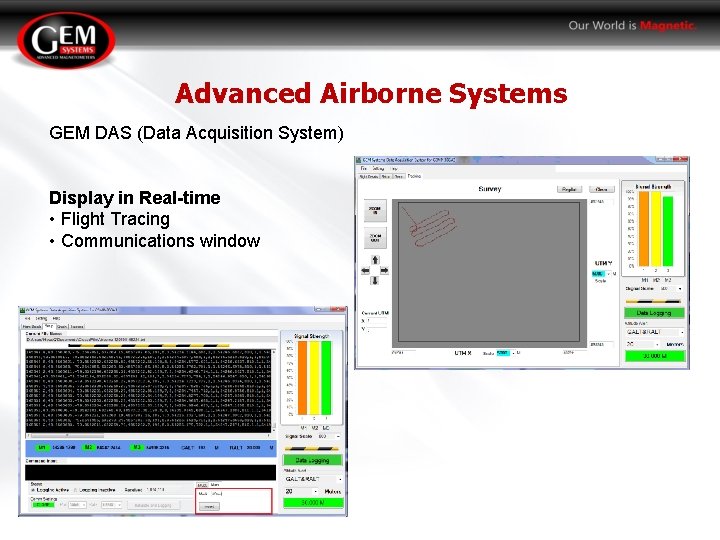Image resolution: width=720 pixels, height=540 pixels.
Task: Click Zoom Out in the Survey window
Action: point(375,237)
